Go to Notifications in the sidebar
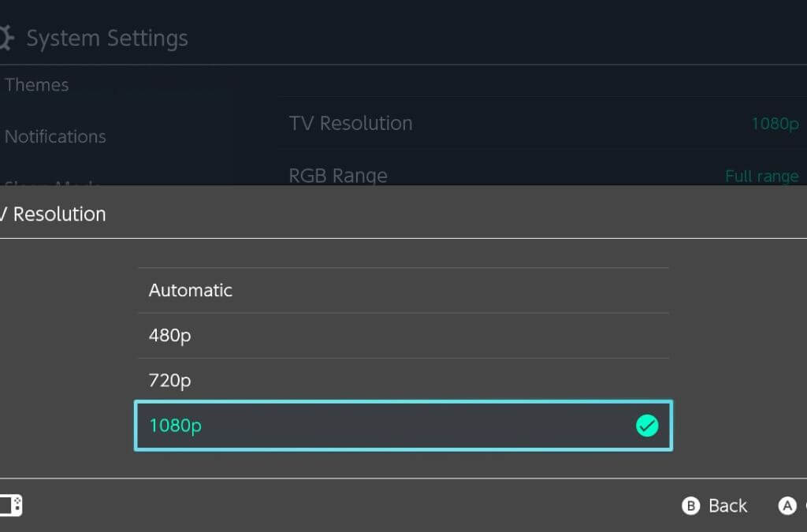 [x=55, y=136]
